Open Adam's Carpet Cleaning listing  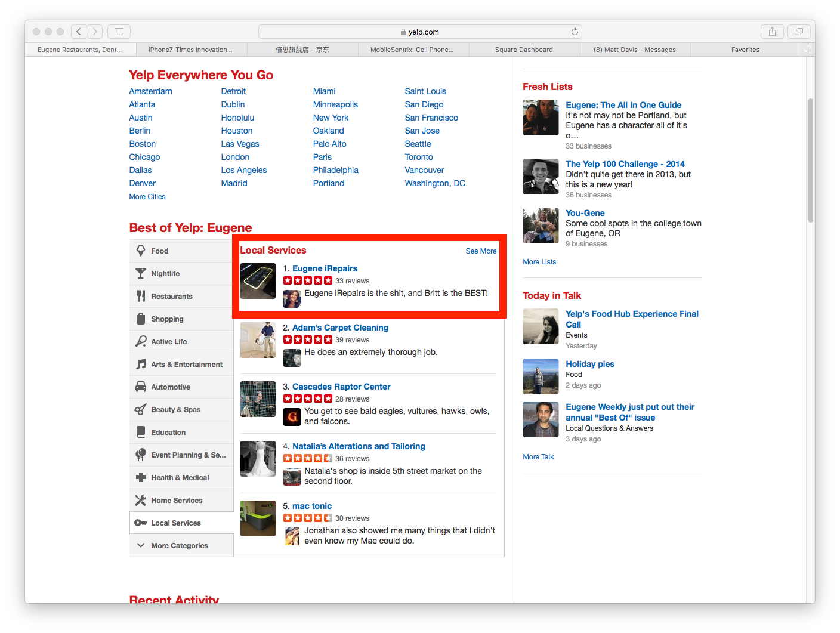coord(340,328)
